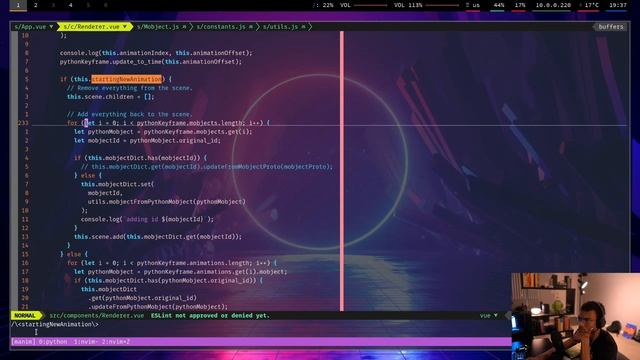
Task: Click the let mobjectId = pythonMobject.original_id line
Action: (x=147, y=140)
